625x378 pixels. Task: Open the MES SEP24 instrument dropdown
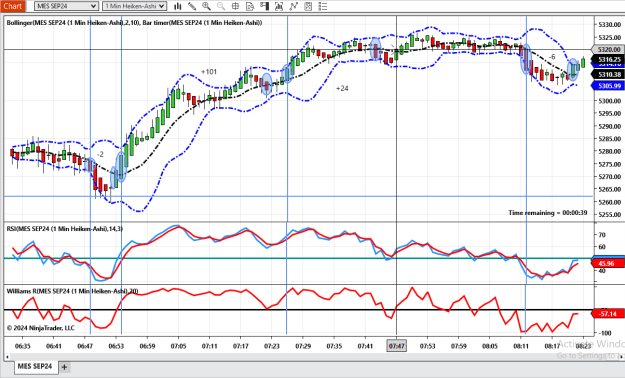pyautogui.click(x=66, y=6)
